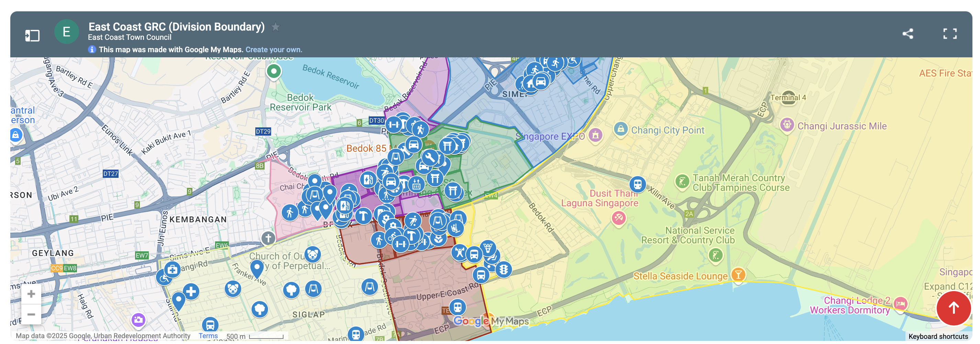980x344 pixels.
Task: View the map in fullscreen
Action: [949, 33]
